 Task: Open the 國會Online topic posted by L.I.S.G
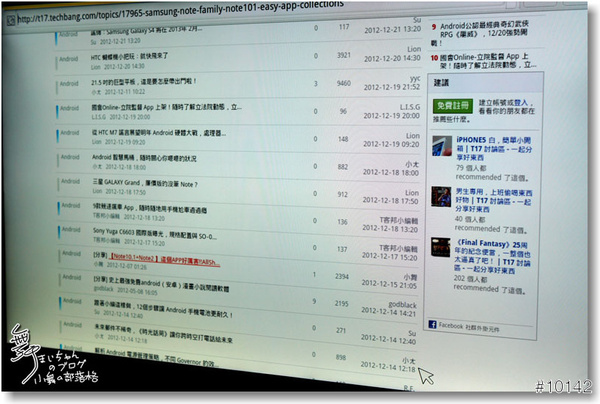166,107
